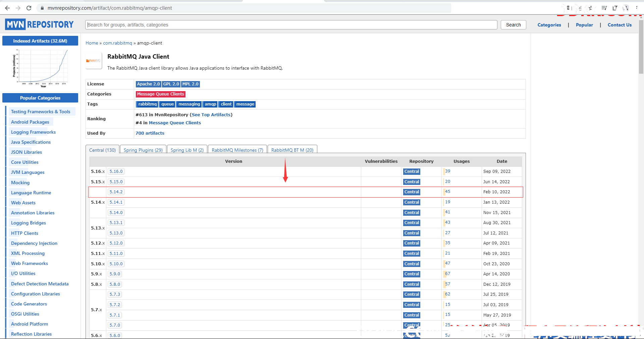This screenshot has width=644, height=339.
Task: Open Dependency Injection category
Action: [34, 243]
